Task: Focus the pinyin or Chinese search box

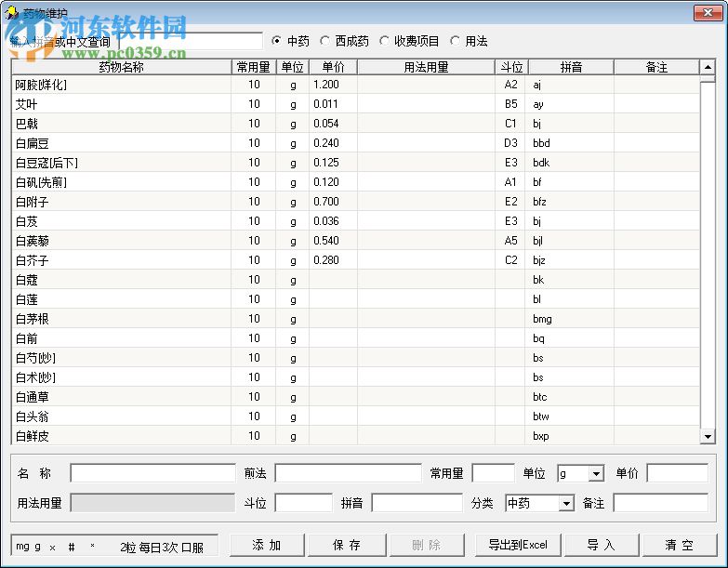Action: tap(191, 41)
